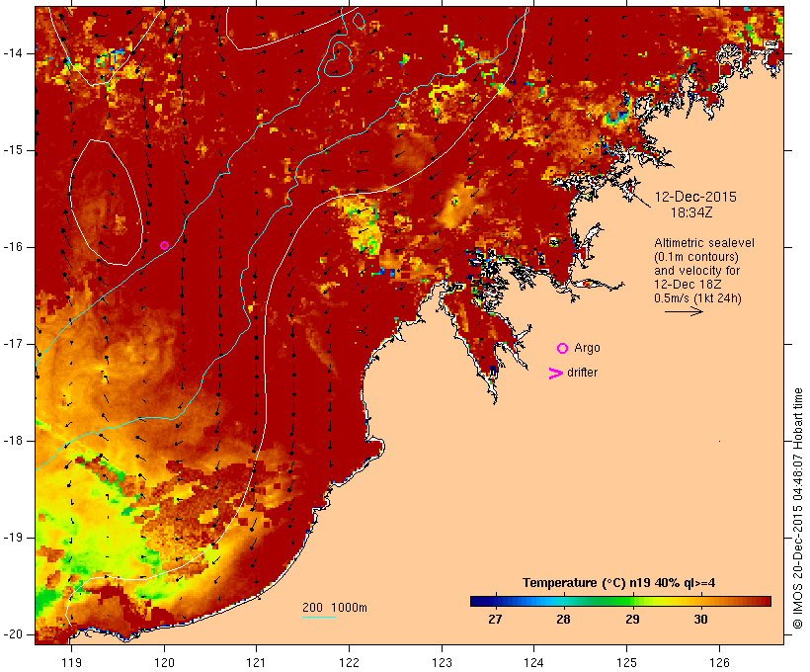
Task: Click the IMOS copyright timestamp text
Action: tap(798, 509)
